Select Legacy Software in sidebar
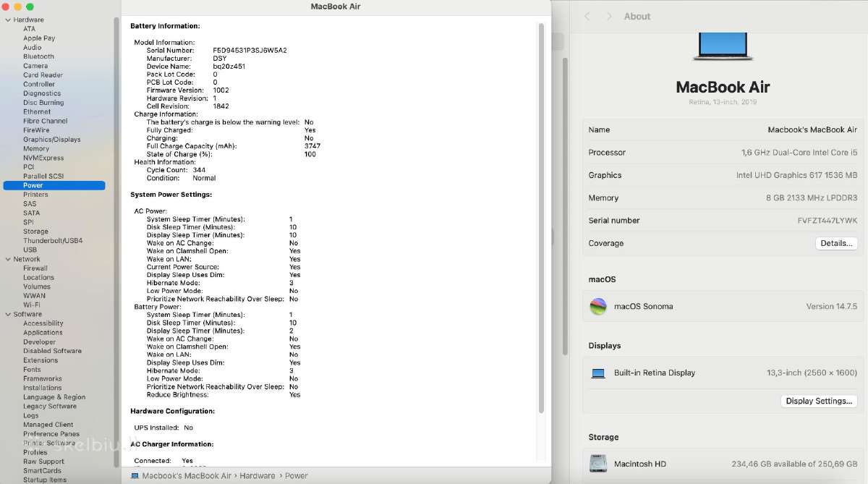This screenshot has height=484, width=868. click(x=49, y=407)
